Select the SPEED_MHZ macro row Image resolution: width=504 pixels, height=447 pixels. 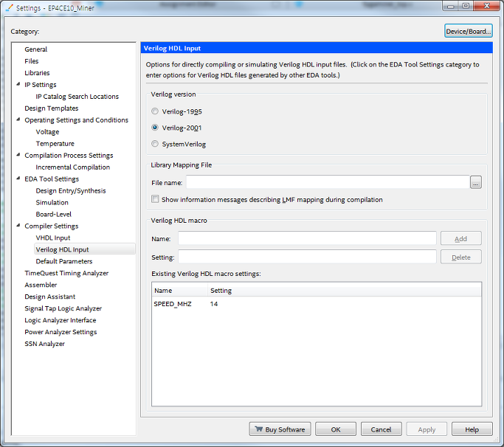tap(173, 304)
